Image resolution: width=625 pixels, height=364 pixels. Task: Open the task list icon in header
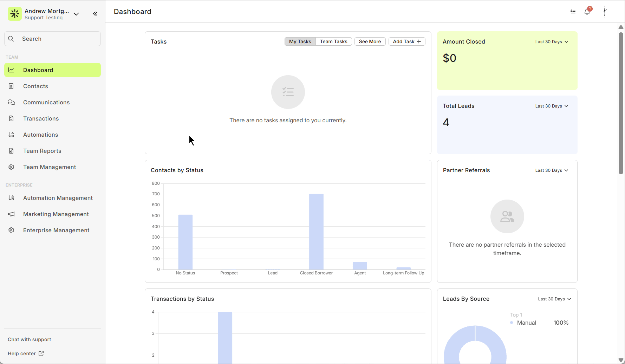click(573, 12)
